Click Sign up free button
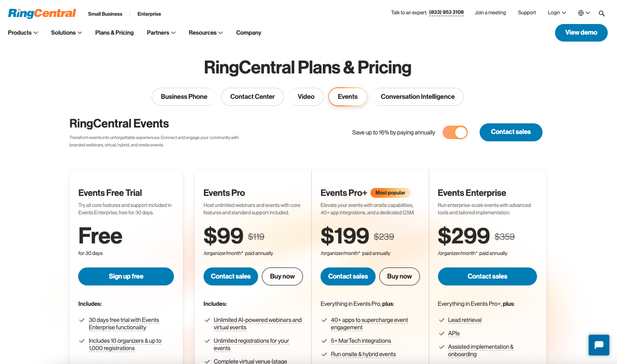617x364 pixels. tap(126, 276)
